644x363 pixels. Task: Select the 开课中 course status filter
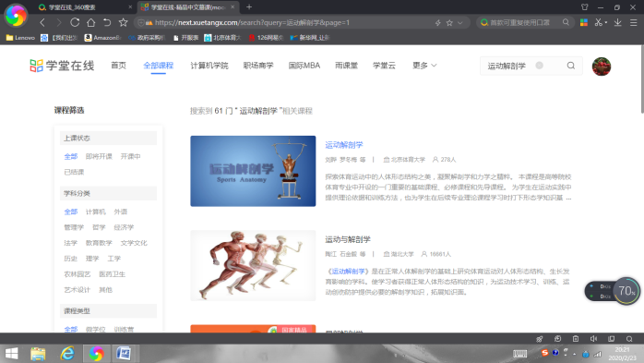click(131, 156)
